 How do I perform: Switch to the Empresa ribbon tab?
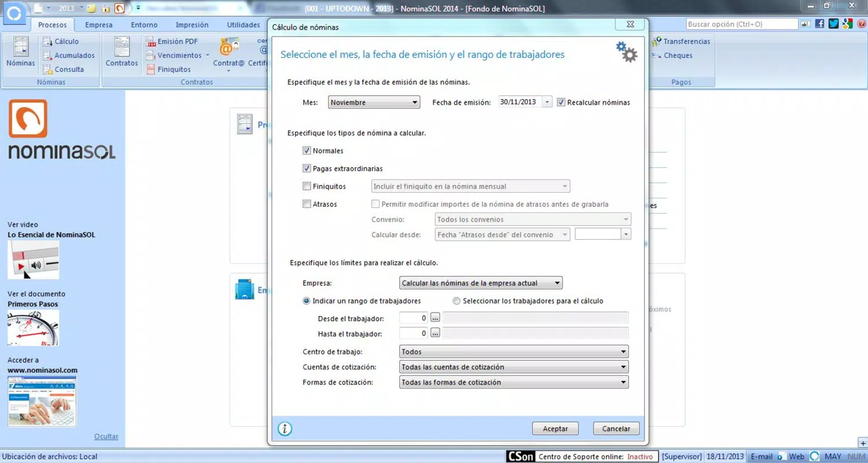click(x=99, y=25)
